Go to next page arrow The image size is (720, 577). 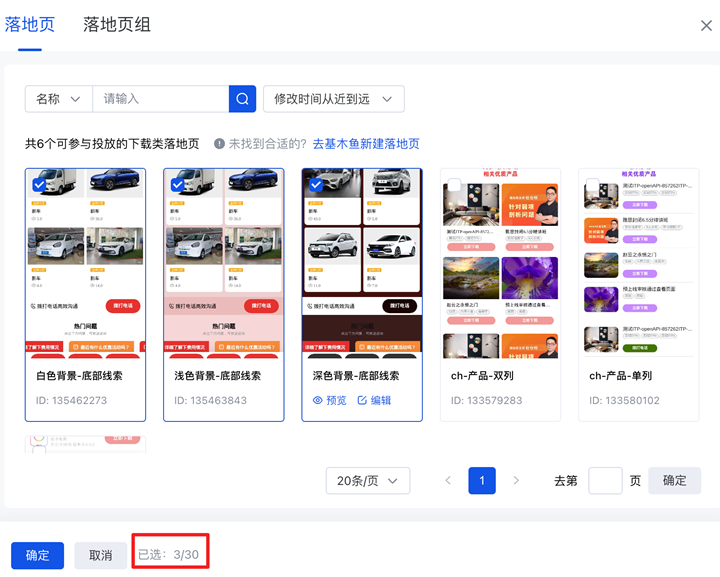(516, 481)
